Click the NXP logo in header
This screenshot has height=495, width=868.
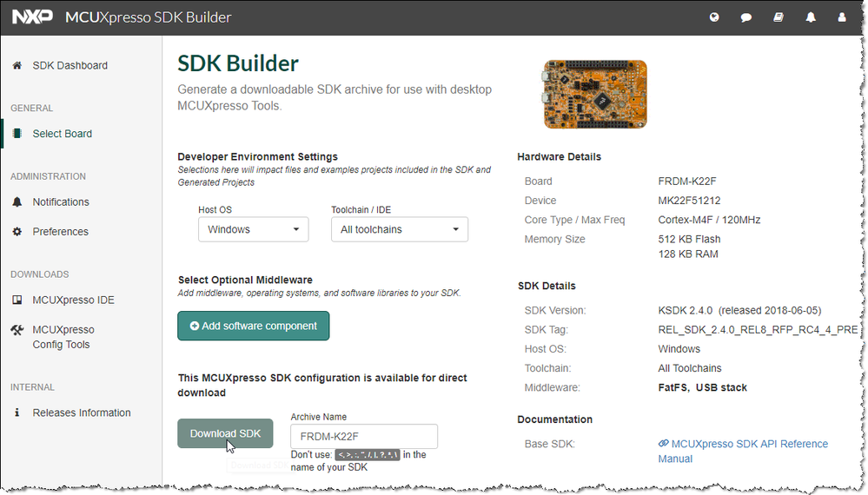point(32,17)
